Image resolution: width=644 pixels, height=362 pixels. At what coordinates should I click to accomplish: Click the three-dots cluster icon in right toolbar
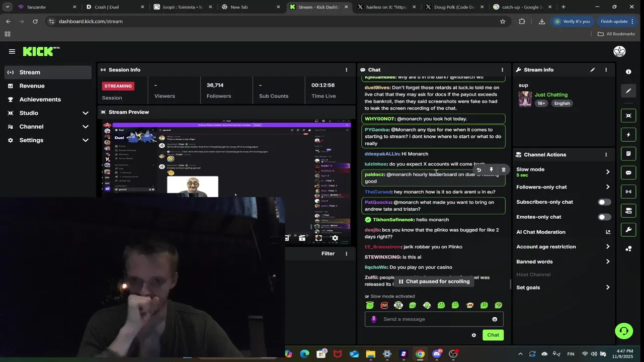point(628,249)
